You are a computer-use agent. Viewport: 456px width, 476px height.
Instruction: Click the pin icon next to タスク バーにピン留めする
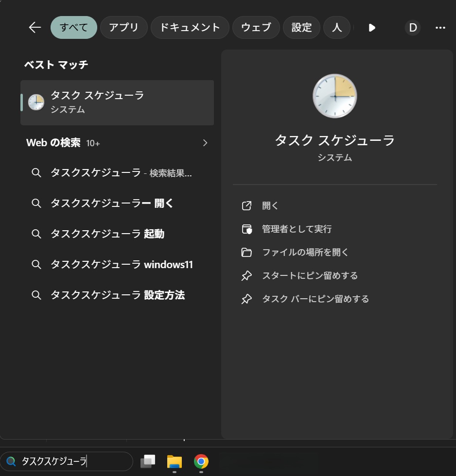(246, 299)
